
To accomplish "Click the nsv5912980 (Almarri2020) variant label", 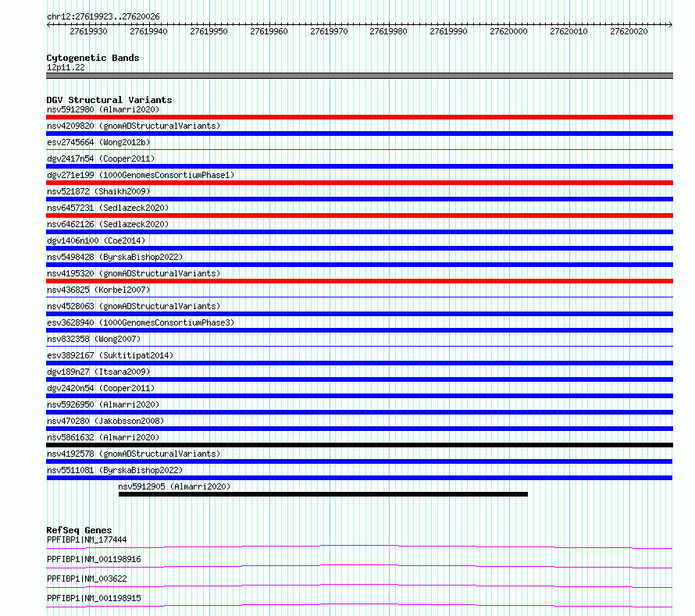I will pos(103,109).
